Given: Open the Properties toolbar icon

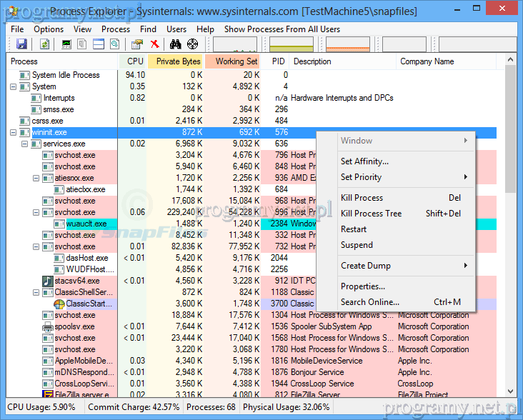Looking at the screenshot, I should (137, 44).
